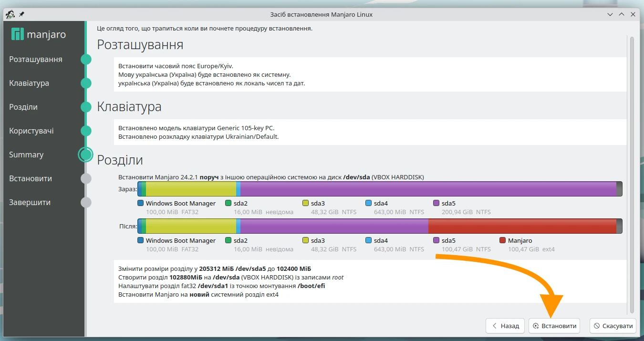Click the red Manjaro segment in Після bar
This screenshot has width=644, height=341.
pyautogui.click(x=522, y=226)
